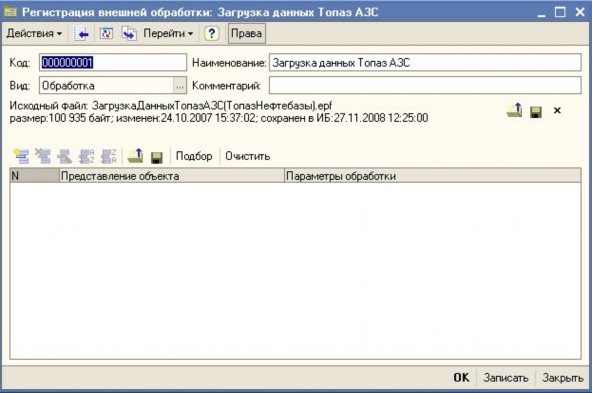Open the Перейти dropdown menu
The height and width of the screenshot is (393, 592).
pyautogui.click(x=168, y=34)
